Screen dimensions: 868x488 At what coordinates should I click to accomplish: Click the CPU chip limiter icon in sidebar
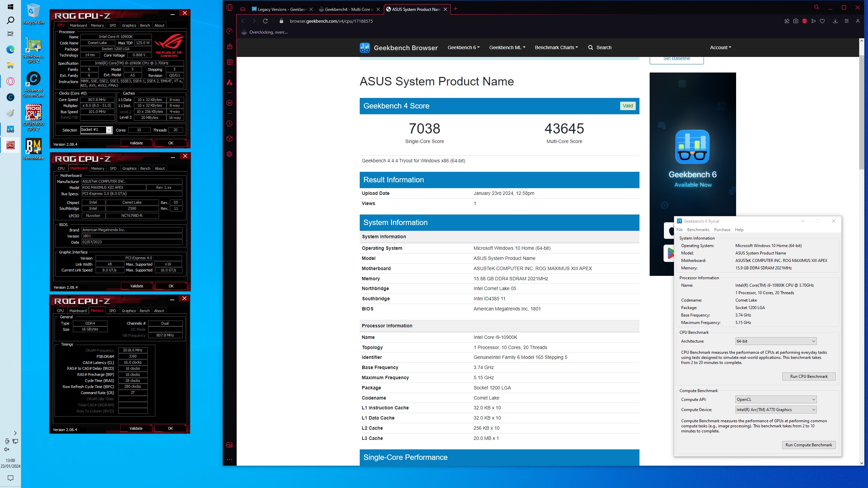click(230, 62)
